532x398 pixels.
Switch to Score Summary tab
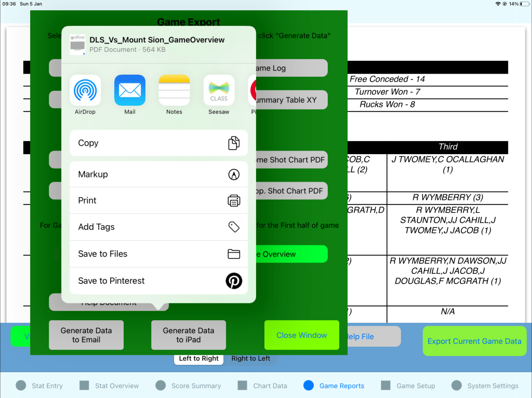tap(189, 386)
